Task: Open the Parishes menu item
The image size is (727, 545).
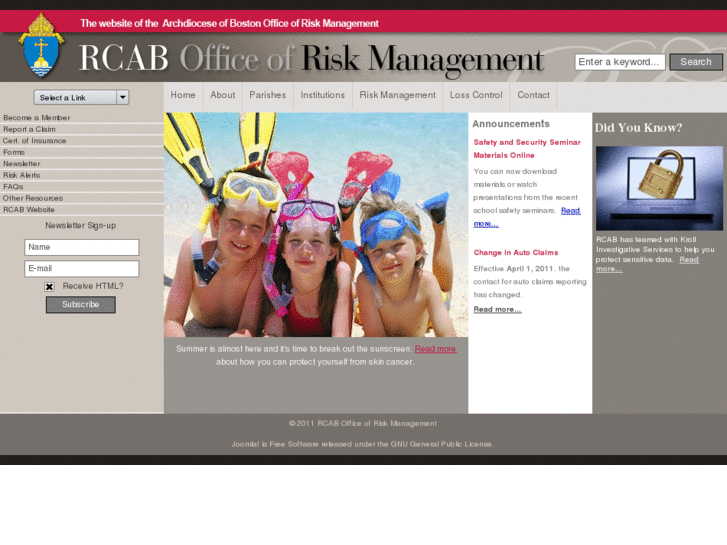Action: [x=268, y=95]
